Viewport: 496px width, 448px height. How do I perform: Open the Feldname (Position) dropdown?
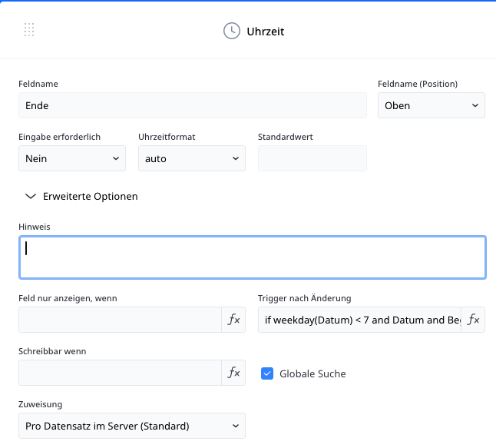pos(431,105)
